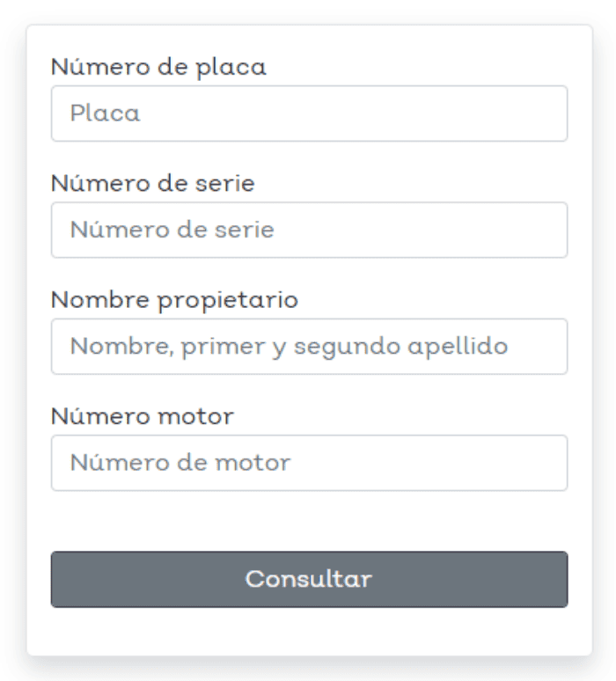Click the "Número de serie" placeholder inside field
The image size is (616, 681).
(x=172, y=230)
